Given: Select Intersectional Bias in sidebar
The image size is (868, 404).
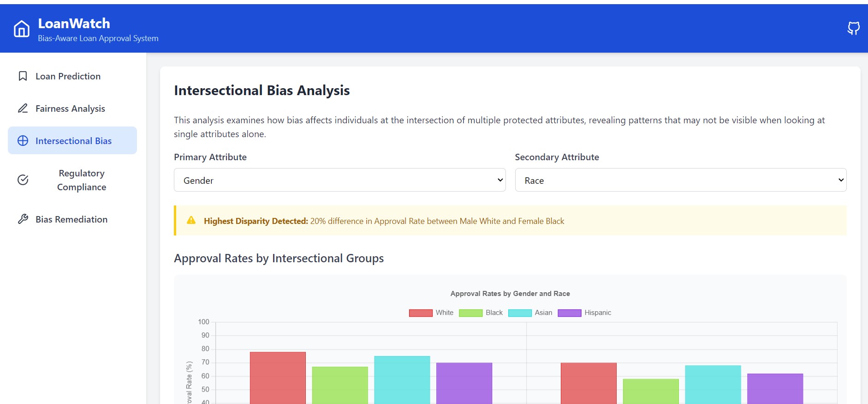Looking at the screenshot, I should (72, 140).
